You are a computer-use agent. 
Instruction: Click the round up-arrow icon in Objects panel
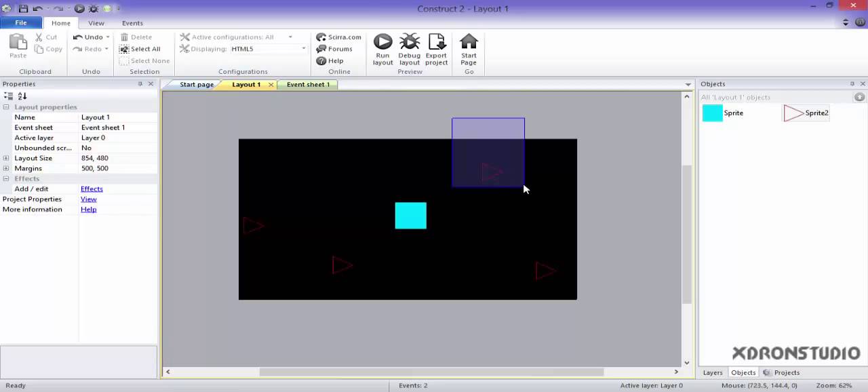pos(859,97)
